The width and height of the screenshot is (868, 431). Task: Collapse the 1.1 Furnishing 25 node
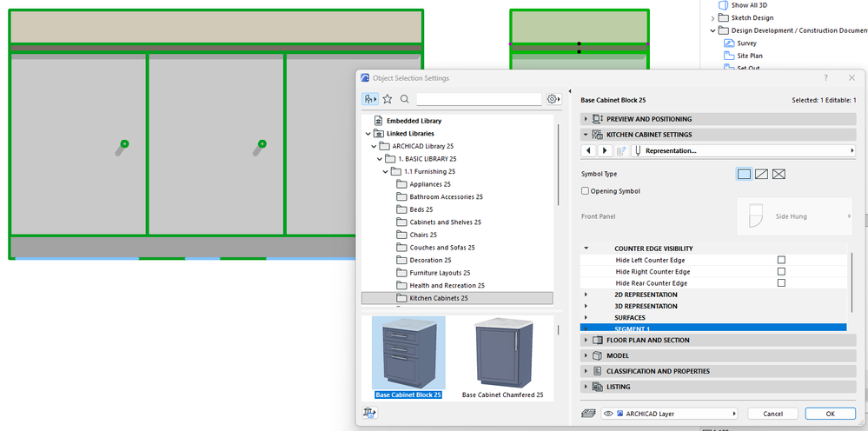pos(385,171)
